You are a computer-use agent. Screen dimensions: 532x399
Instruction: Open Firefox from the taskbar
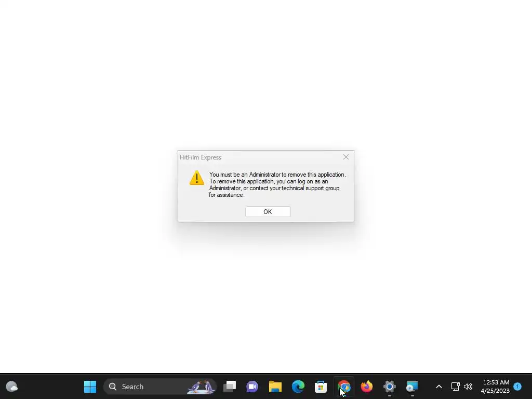[367, 387]
